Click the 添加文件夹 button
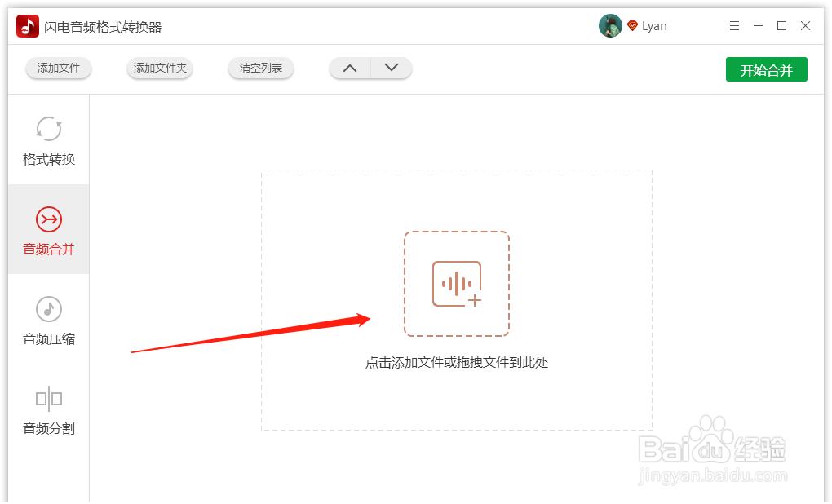832x504 pixels. click(160, 68)
